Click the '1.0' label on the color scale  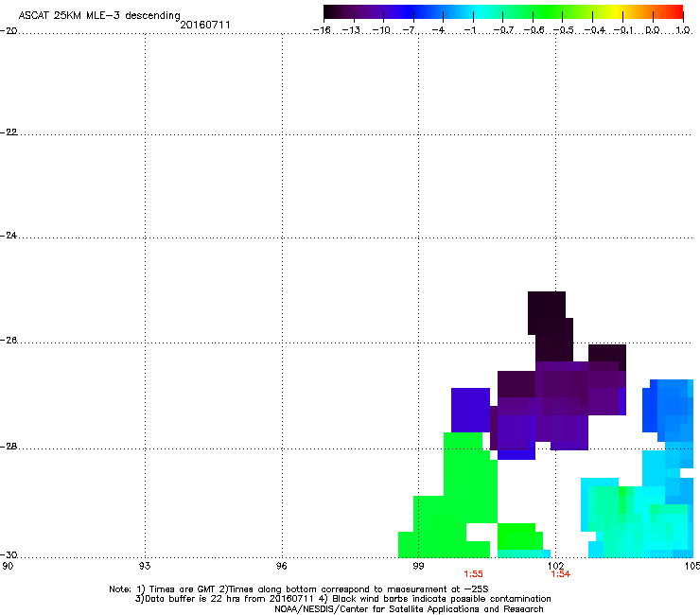coord(683,30)
